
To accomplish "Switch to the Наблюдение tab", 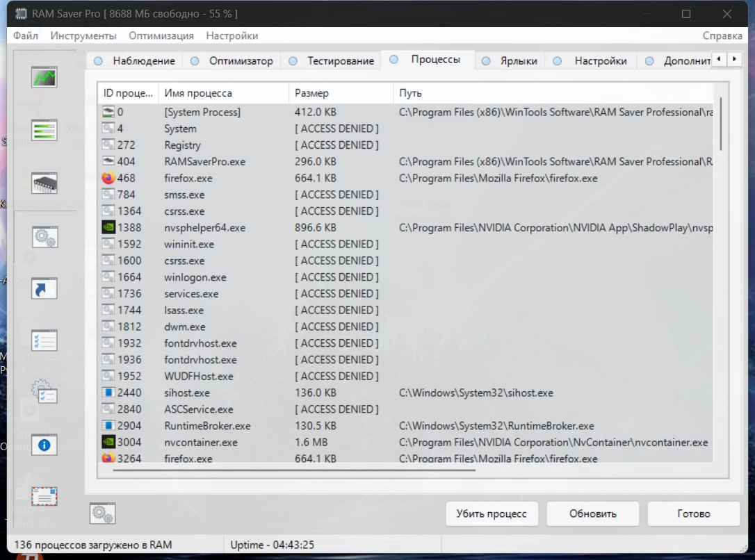I will (135, 61).
